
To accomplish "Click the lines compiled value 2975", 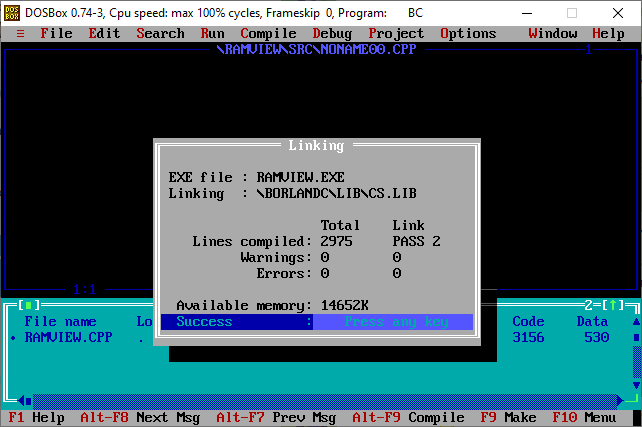I will point(336,242).
